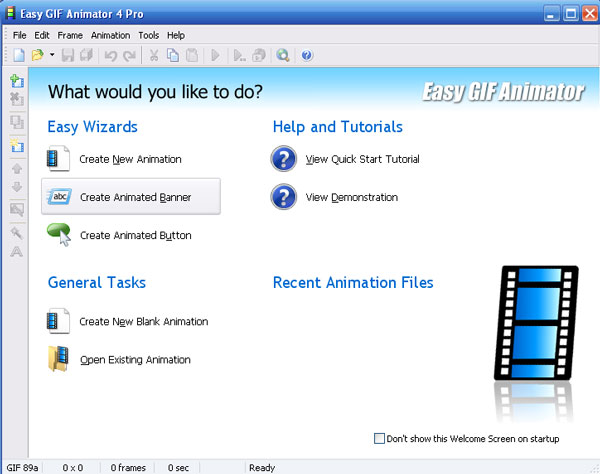
Task: Click the Edit image sidebar icon
Action: click(17, 210)
